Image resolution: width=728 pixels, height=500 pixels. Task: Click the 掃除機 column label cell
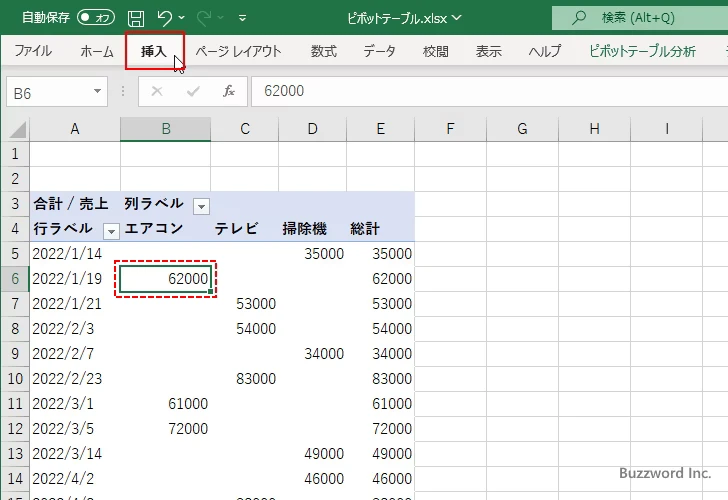coord(312,229)
